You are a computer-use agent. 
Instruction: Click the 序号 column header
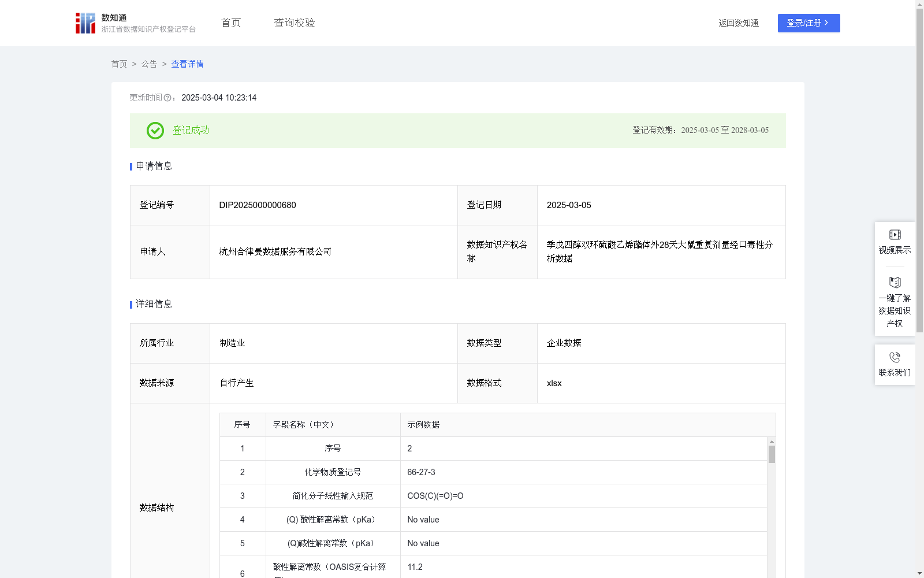click(242, 425)
